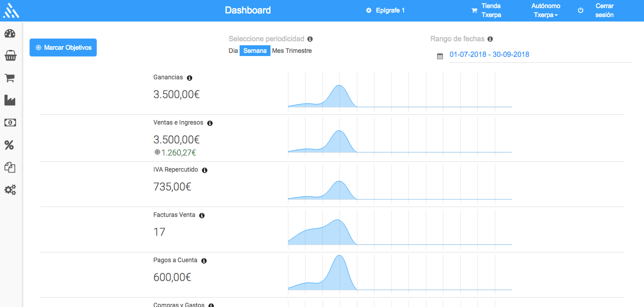Image resolution: width=644 pixels, height=307 pixels.
Task: Select Dia periodicity
Action: click(233, 51)
